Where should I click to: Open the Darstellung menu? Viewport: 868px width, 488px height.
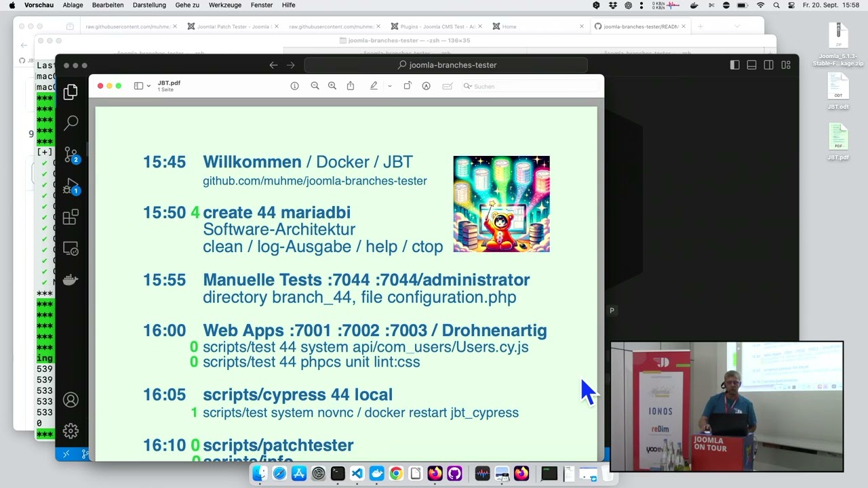pos(149,5)
